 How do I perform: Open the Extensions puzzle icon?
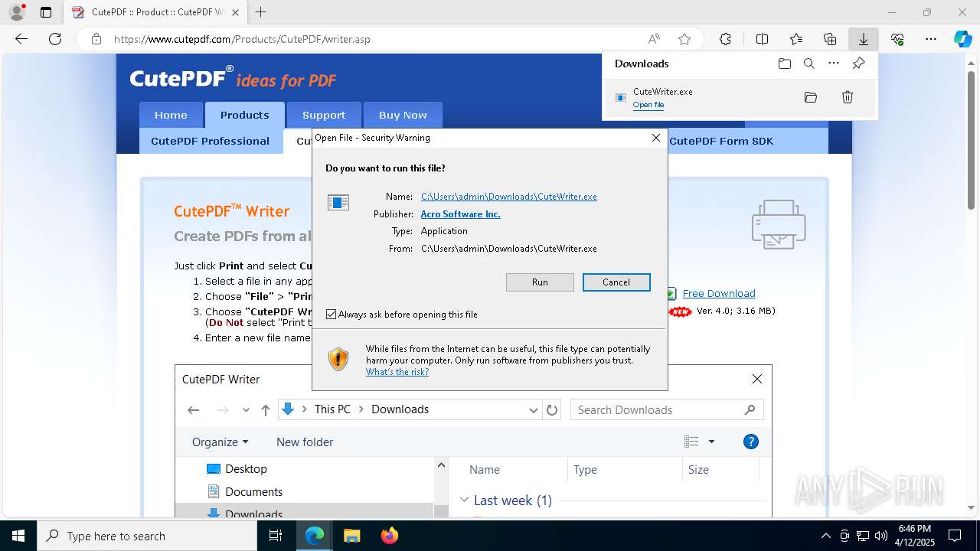pos(725,39)
